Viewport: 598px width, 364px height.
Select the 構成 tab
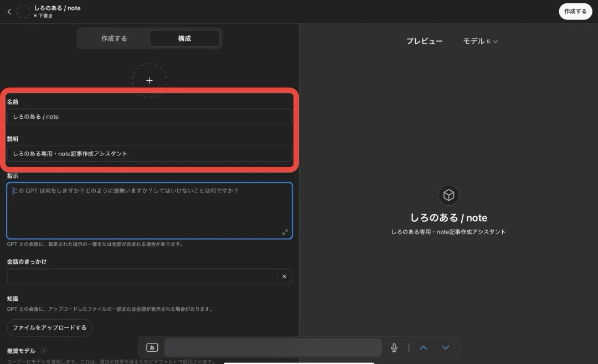(184, 39)
